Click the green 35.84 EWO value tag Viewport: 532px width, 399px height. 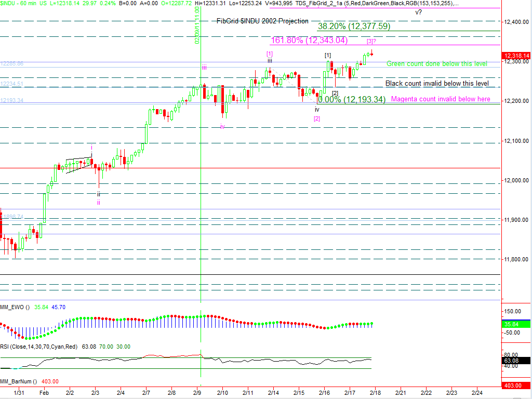click(516, 324)
